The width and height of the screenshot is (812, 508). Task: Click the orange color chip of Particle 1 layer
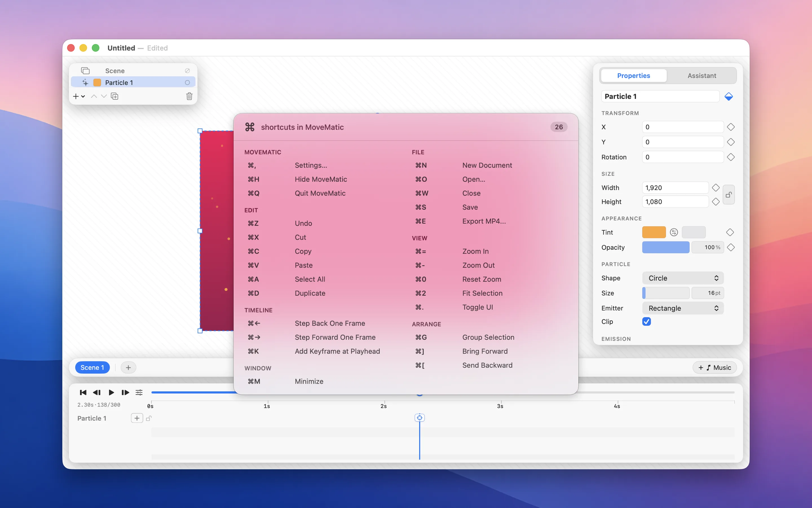tap(97, 82)
